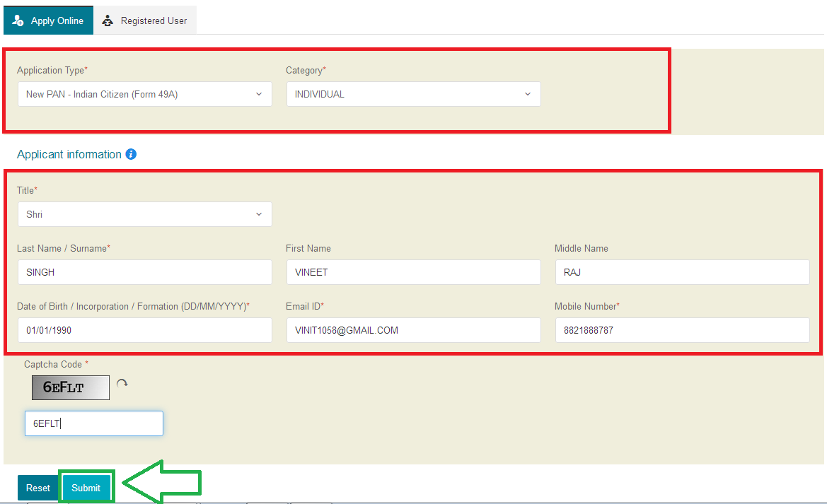Select the Email ID input field
Viewport: 827px width, 504px height.
tap(413, 329)
